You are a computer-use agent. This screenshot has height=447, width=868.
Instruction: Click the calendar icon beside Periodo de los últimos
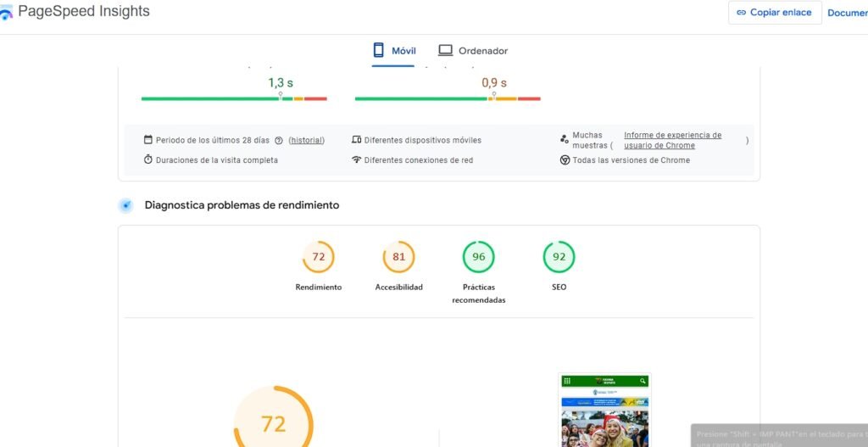[x=147, y=140]
